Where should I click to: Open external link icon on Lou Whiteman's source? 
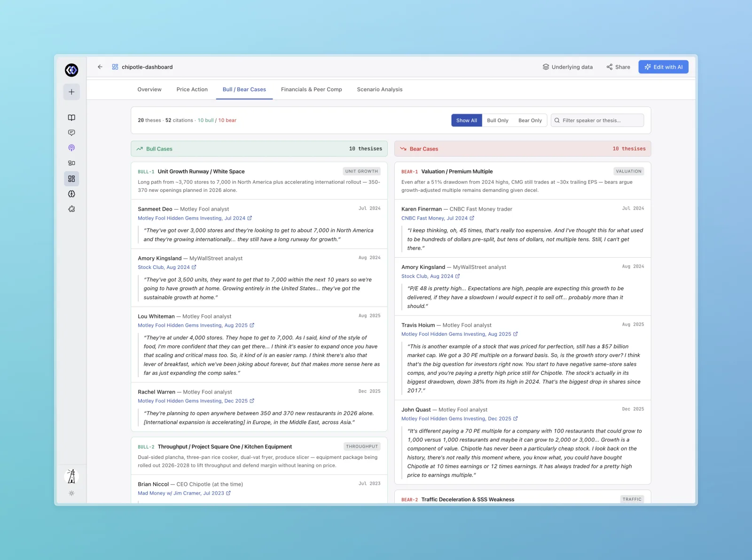pos(252,325)
